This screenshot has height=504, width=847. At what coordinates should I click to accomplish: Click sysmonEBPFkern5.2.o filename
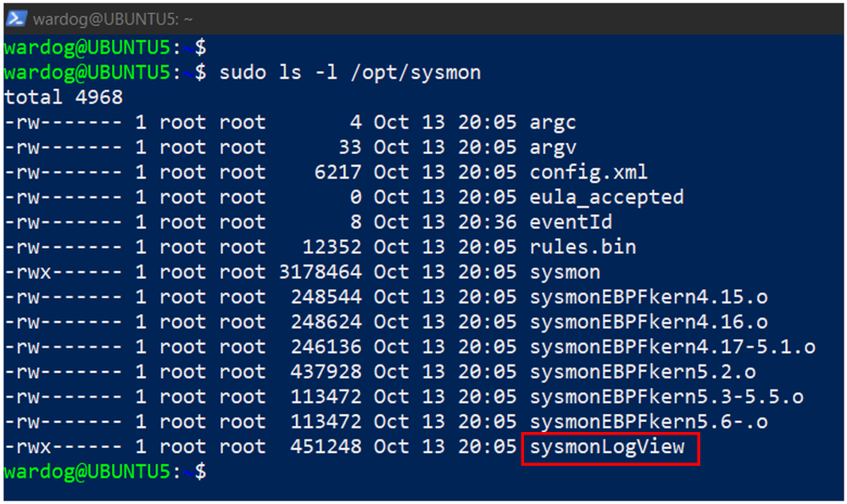click(x=643, y=373)
